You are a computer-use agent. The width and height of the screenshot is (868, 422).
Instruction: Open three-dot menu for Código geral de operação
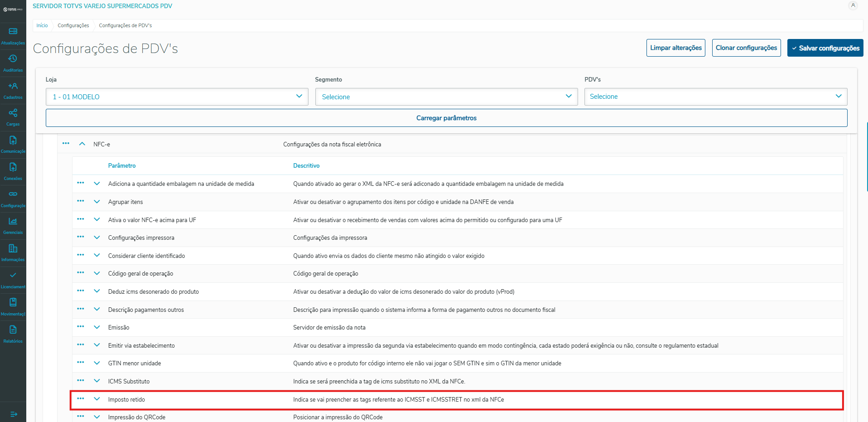(81, 273)
